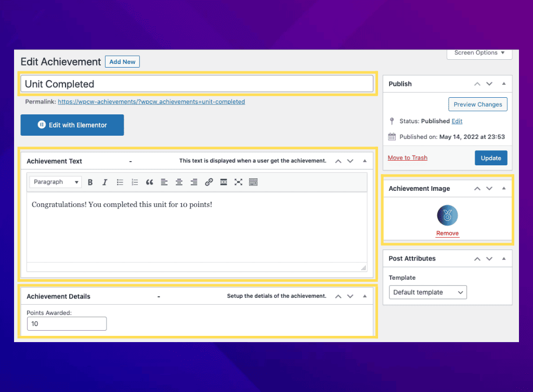Move Achievement Text box down
Image resolution: width=533 pixels, height=392 pixels.
pos(350,161)
